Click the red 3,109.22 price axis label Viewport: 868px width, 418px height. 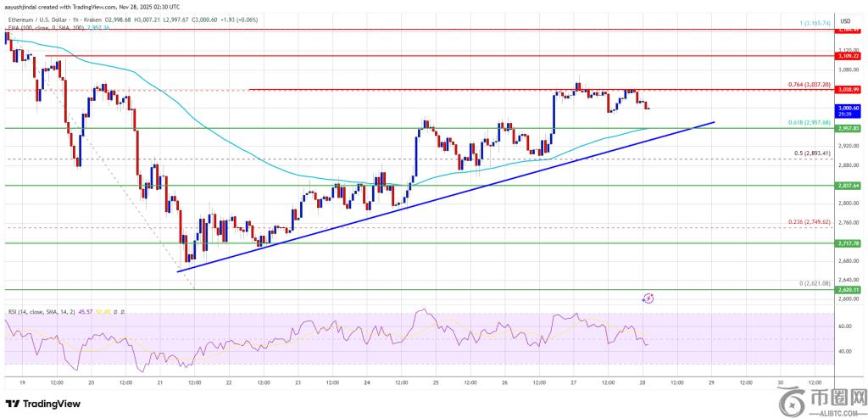pyautogui.click(x=849, y=55)
